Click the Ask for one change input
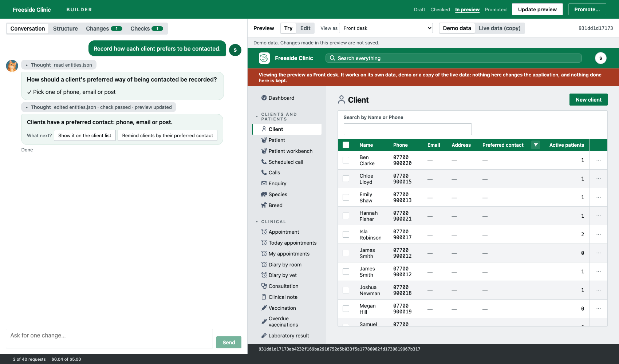 click(x=109, y=339)
